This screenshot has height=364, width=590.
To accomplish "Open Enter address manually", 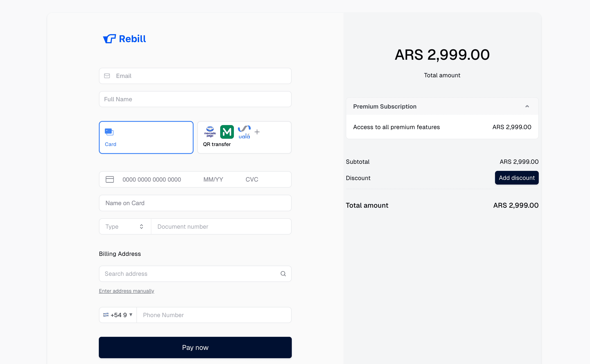I will click(x=126, y=291).
